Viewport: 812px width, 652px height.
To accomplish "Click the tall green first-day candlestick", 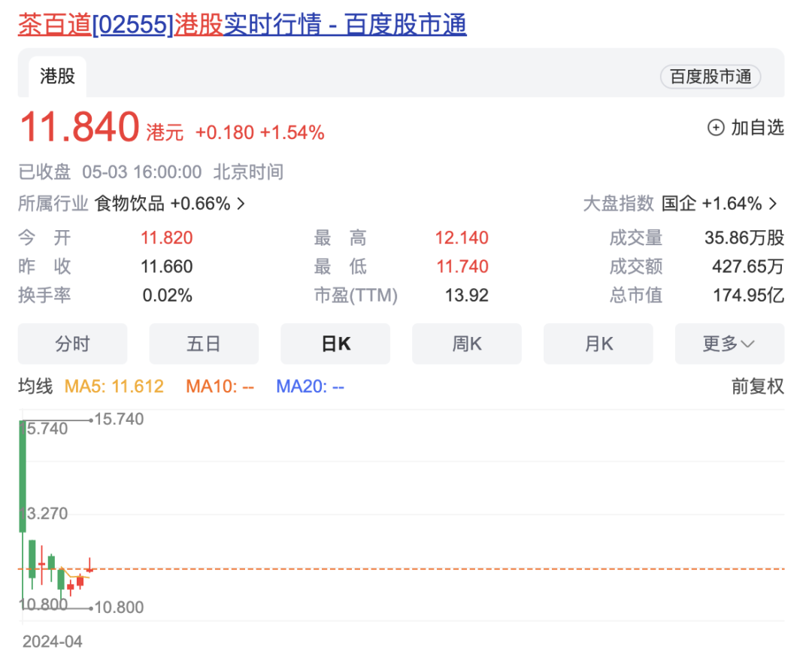I will (23, 477).
